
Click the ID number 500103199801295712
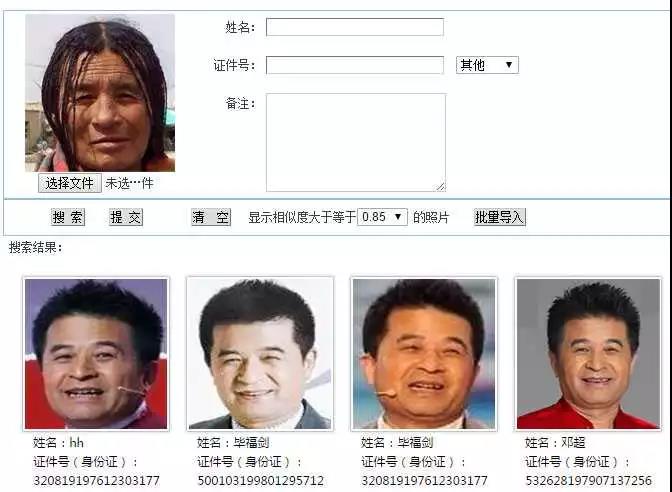click(x=261, y=480)
